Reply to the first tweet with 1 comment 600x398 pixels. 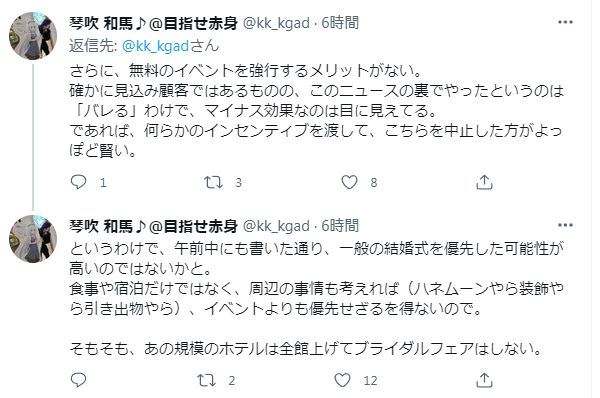[x=79, y=183]
